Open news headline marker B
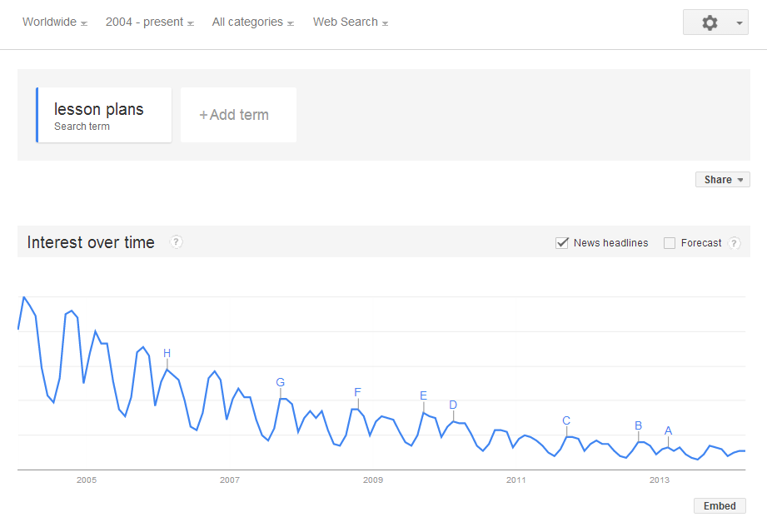 tap(639, 426)
